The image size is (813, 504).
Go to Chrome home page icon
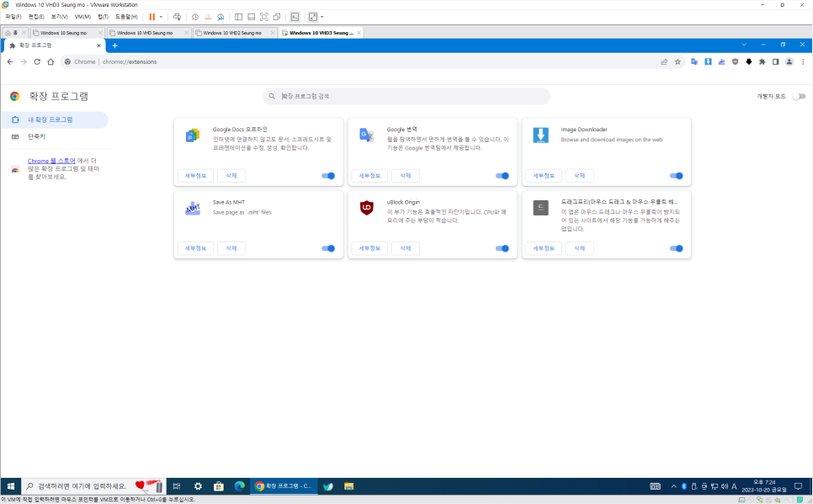click(50, 61)
